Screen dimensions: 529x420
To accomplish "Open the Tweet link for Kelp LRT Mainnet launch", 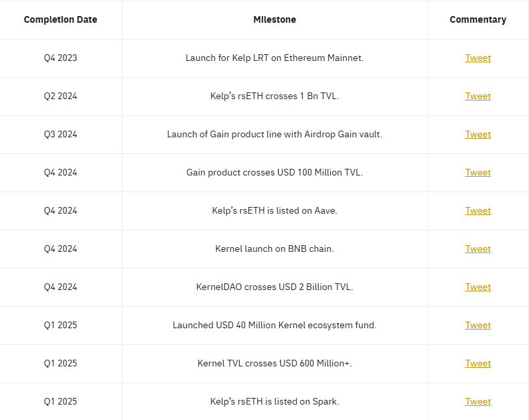I will [x=477, y=58].
